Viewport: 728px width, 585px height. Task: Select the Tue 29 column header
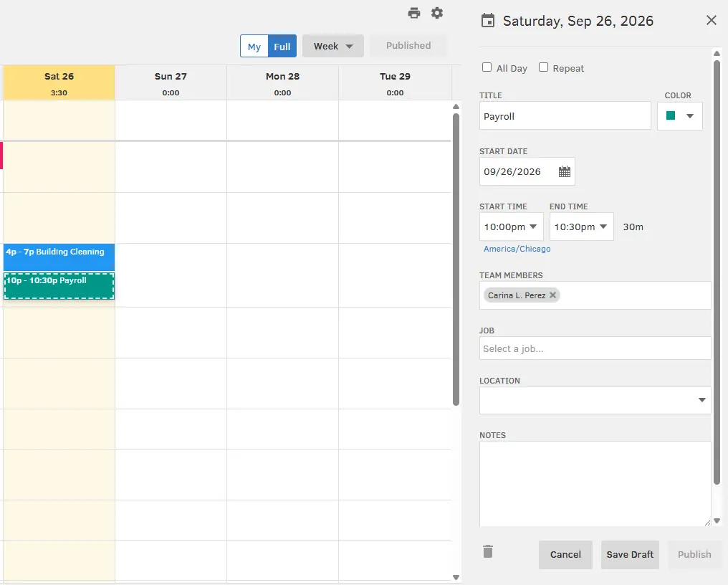tap(395, 82)
